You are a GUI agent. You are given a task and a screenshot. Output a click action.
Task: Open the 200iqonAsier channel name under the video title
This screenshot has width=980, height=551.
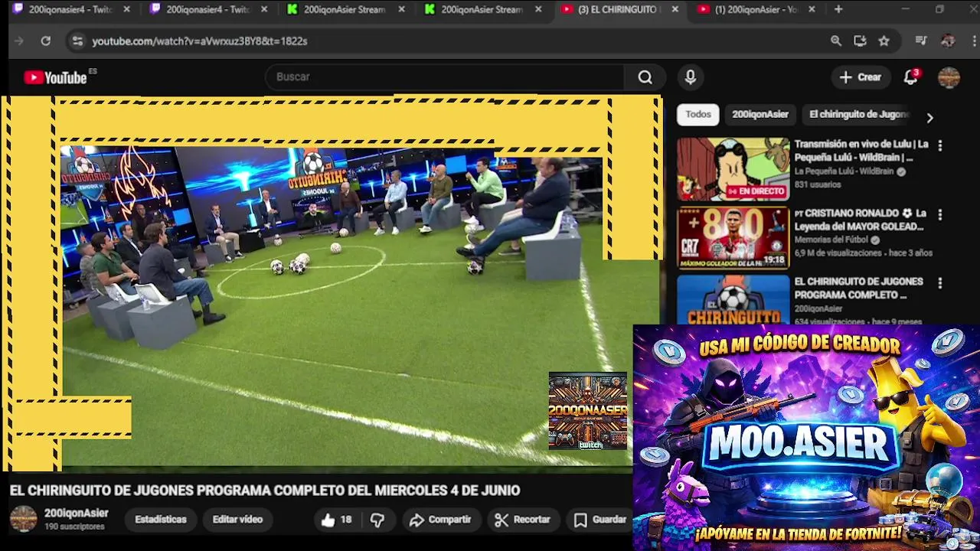77,514
